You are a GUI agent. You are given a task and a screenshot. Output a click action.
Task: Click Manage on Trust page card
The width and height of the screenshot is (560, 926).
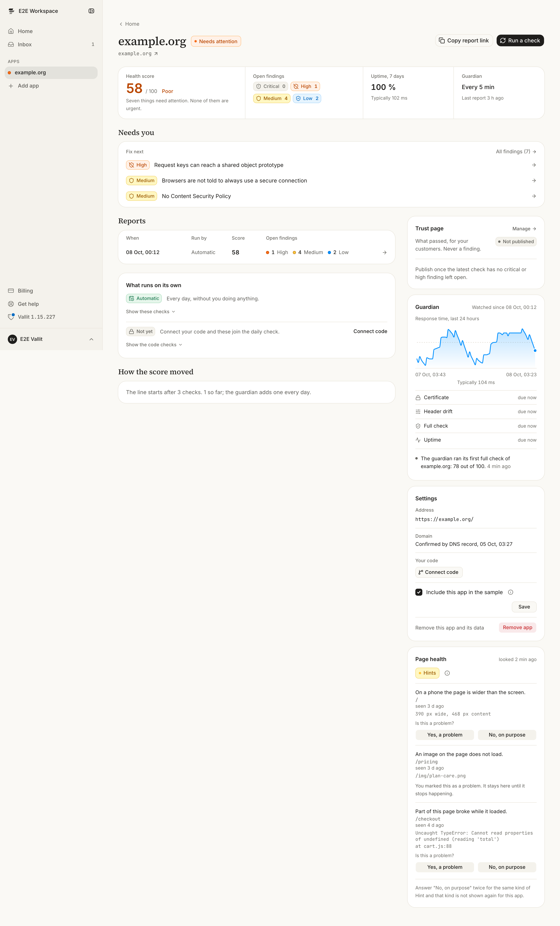point(524,229)
